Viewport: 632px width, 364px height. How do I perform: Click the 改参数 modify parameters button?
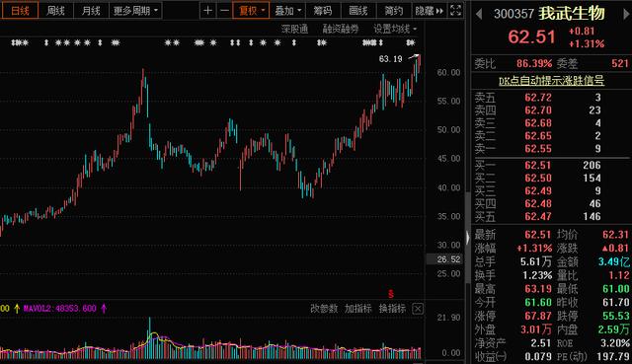324,309
